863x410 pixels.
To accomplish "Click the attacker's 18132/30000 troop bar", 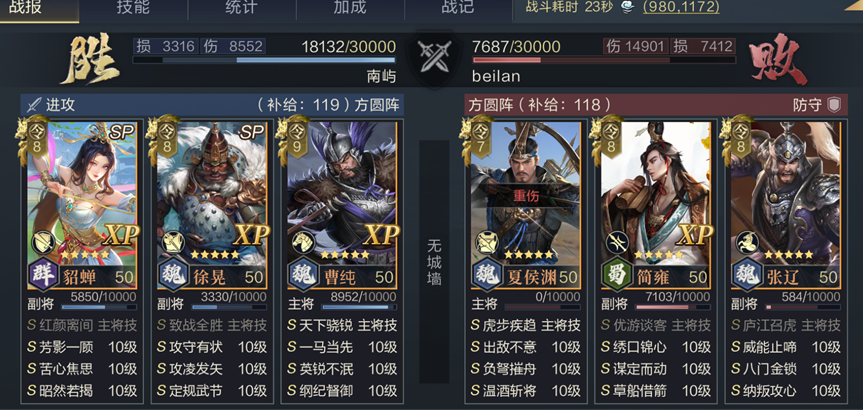I will (x=264, y=59).
